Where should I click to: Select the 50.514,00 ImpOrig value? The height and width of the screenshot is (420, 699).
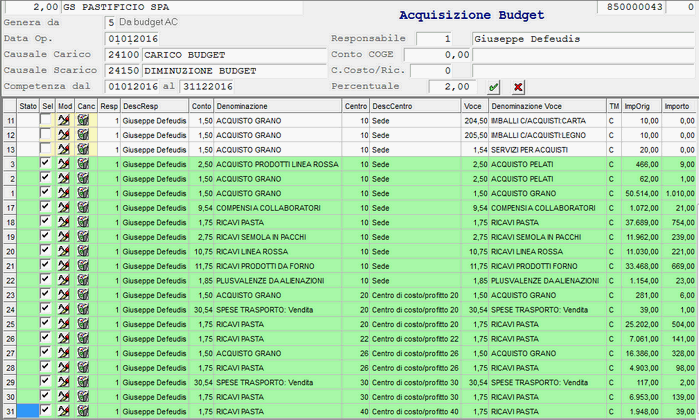641,193
